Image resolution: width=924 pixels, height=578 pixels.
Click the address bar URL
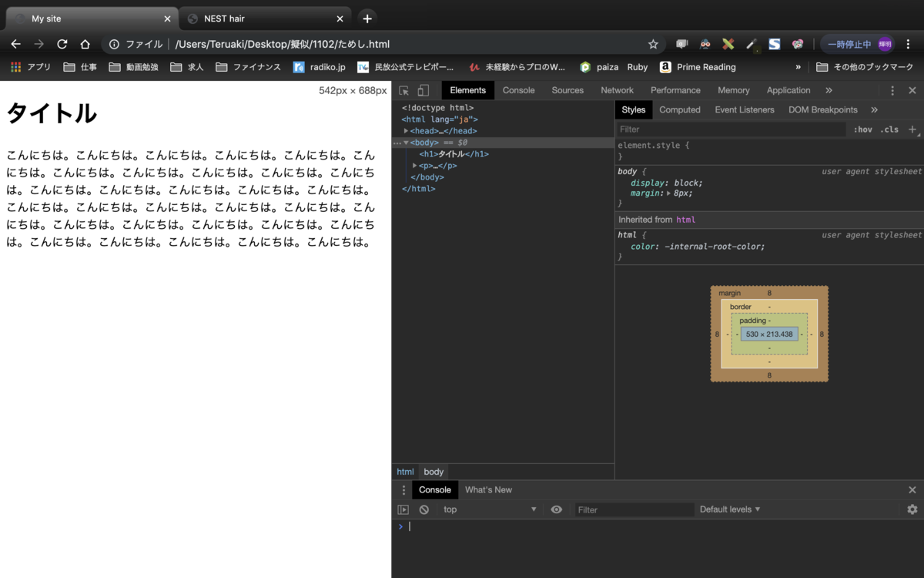click(x=282, y=44)
